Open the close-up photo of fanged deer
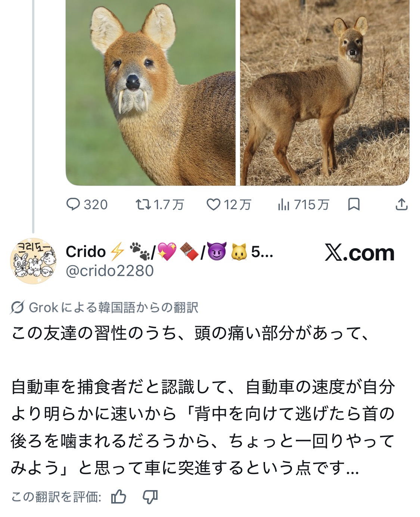 [150, 93]
